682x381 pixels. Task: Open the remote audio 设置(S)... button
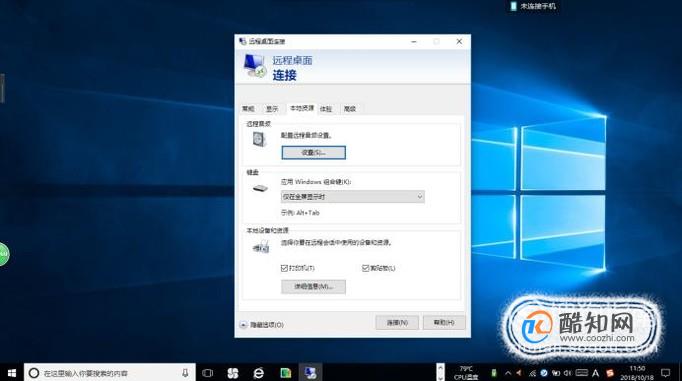[314, 153]
